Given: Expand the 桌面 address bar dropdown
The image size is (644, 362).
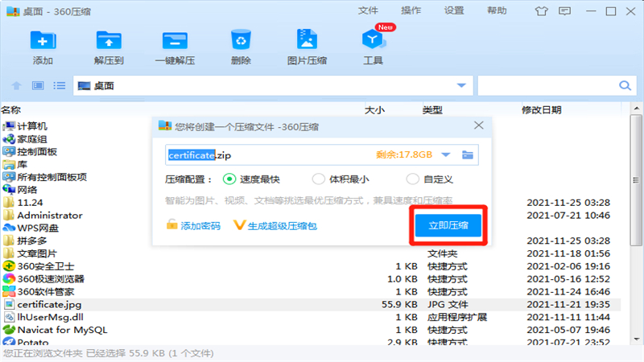Looking at the screenshot, I should click(461, 85).
